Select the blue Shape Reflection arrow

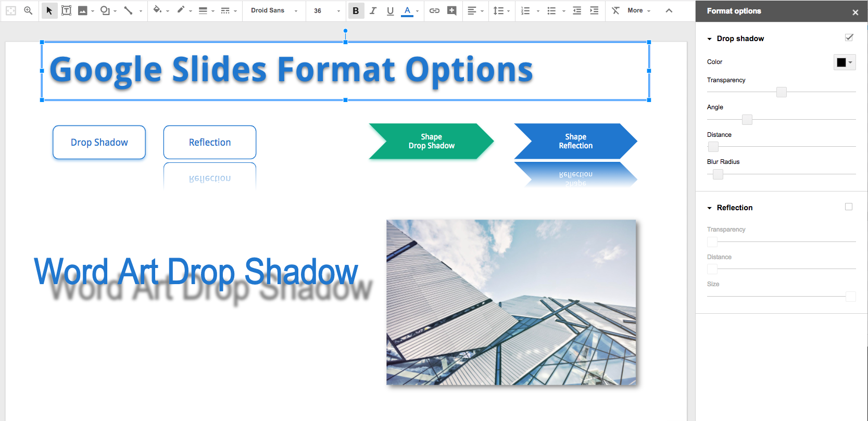tap(575, 141)
